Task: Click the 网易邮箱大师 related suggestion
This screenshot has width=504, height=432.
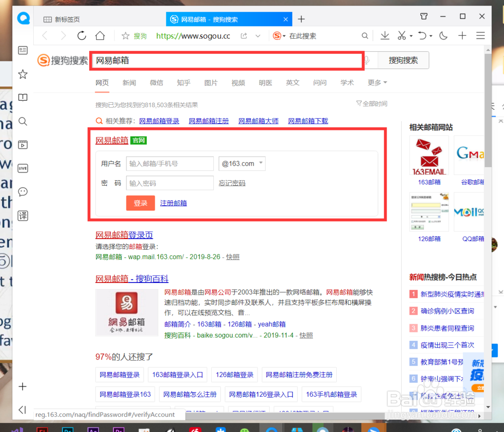Action: (259, 121)
